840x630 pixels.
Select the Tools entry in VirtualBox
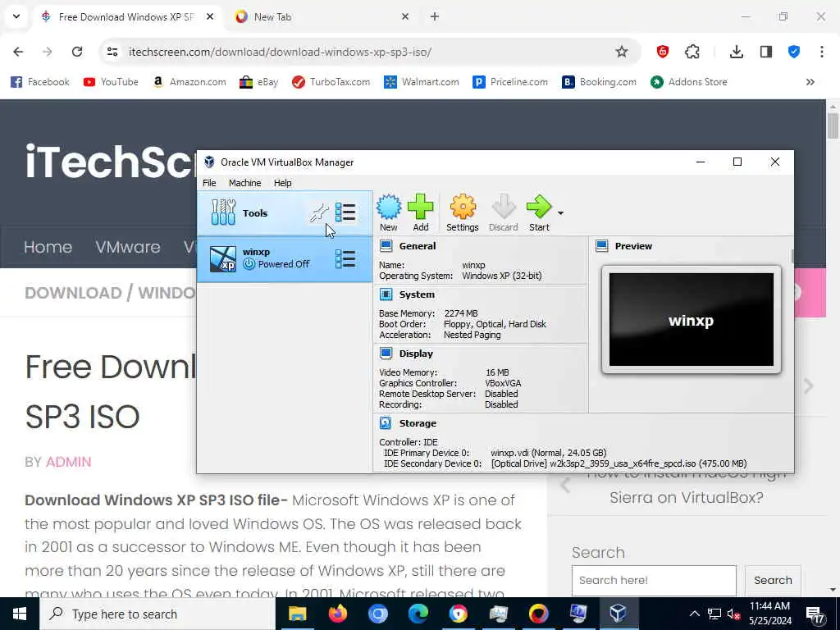click(285, 213)
